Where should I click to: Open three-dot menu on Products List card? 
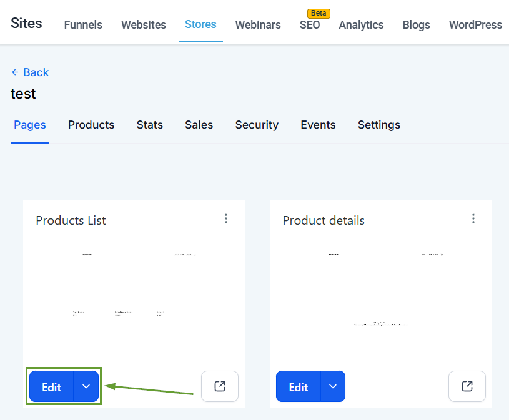pyautogui.click(x=226, y=218)
